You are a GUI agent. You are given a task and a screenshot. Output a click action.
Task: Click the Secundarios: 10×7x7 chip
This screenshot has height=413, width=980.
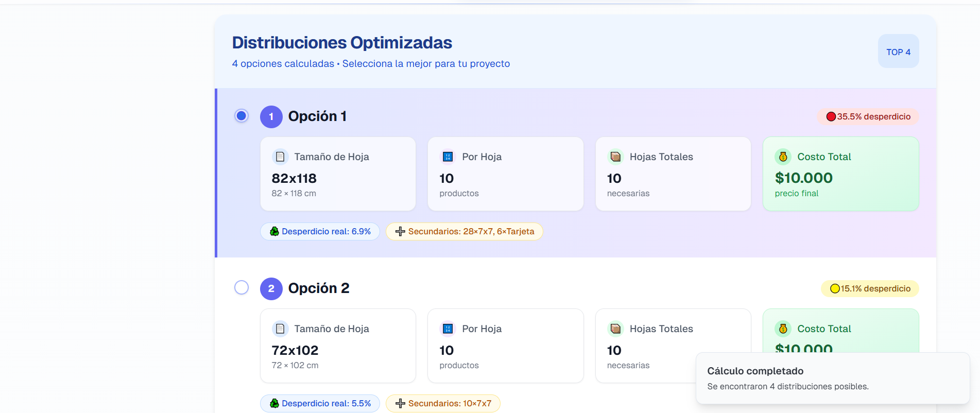pyautogui.click(x=443, y=403)
